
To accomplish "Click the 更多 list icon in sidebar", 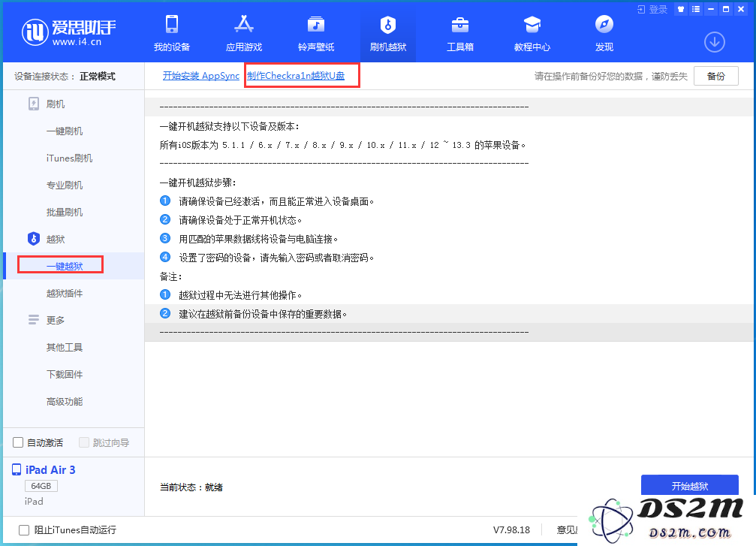I will click(x=34, y=319).
